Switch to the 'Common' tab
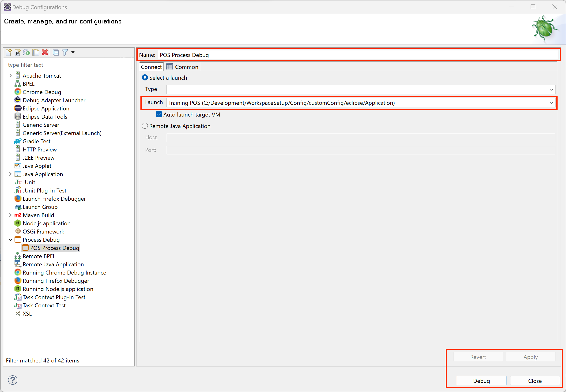Image resolution: width=566 pixels, height=392 pixels. click(186, 67)
